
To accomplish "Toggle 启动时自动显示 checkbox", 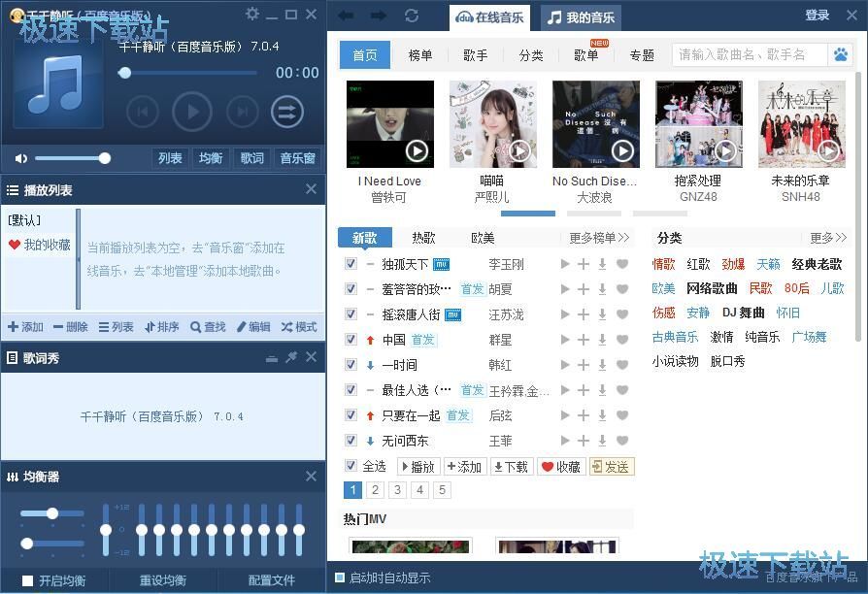I will click(340, 577).
